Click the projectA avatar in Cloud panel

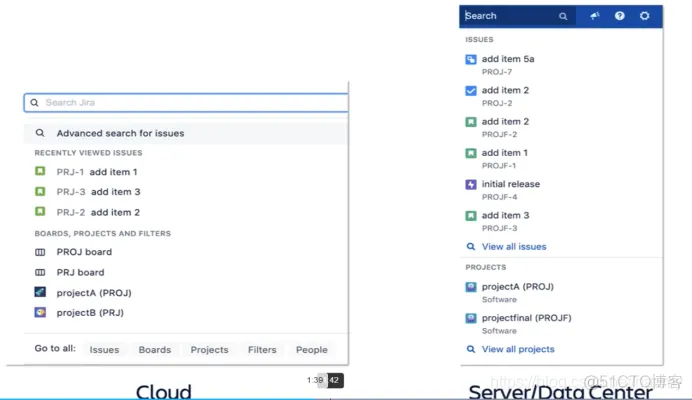[40, 292]
